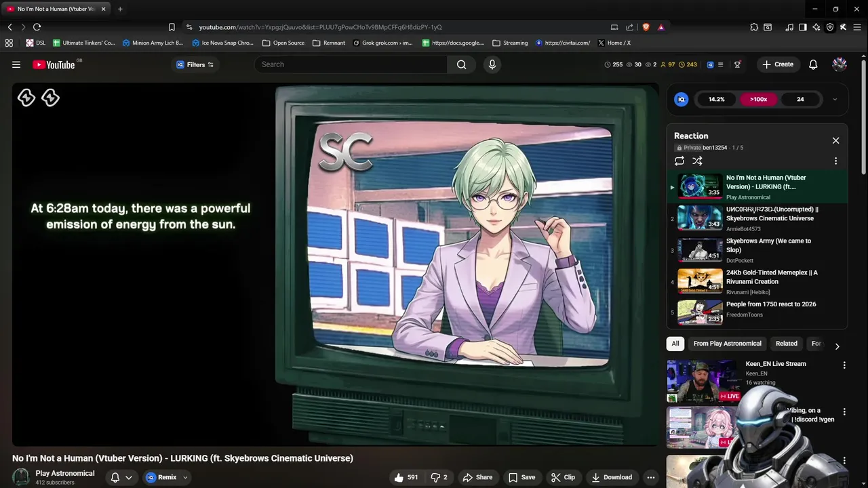
Task: Open more actions ellipsis under the video
Action: click(x=651, y=477)
